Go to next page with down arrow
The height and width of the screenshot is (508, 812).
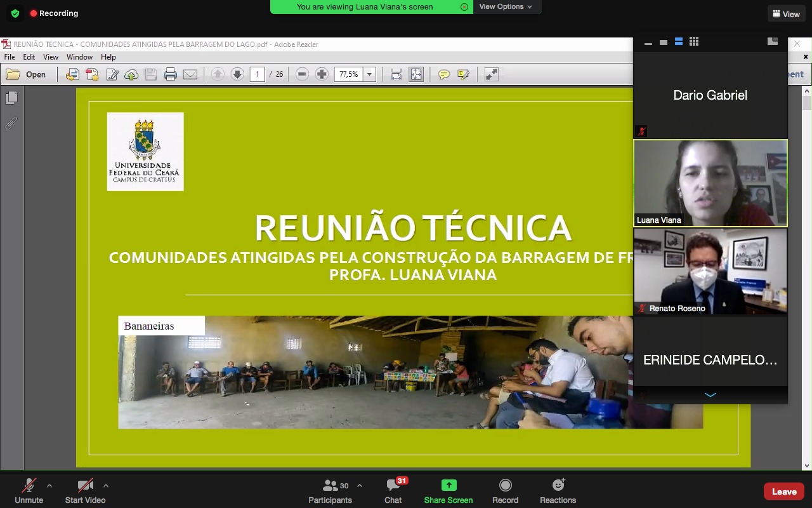237,74
